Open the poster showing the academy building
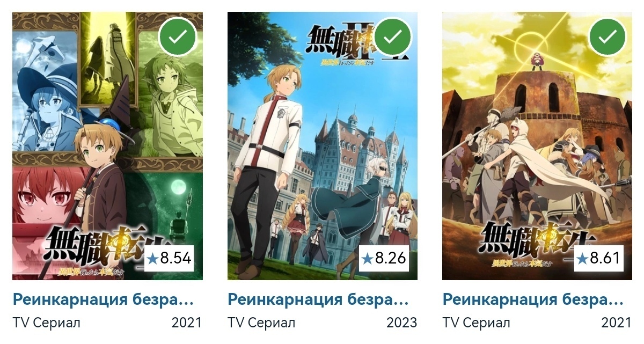The width and height of the screenshot is (644, 344). click(x=323, y=146)
